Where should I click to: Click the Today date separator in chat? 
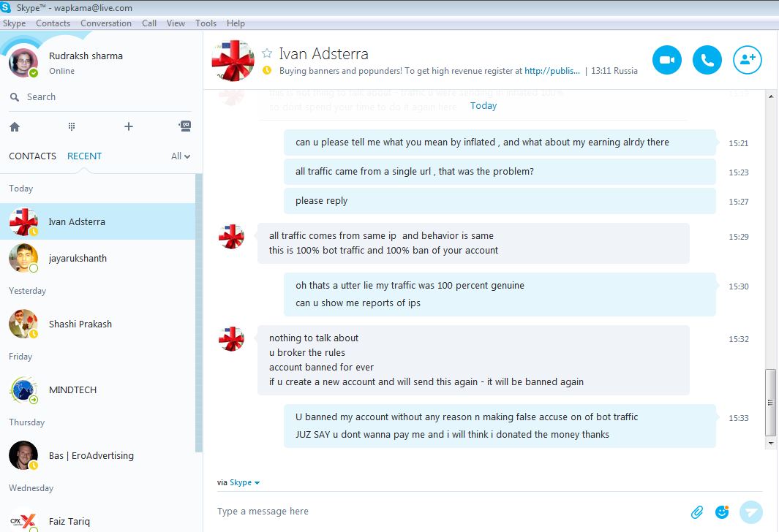483,106
